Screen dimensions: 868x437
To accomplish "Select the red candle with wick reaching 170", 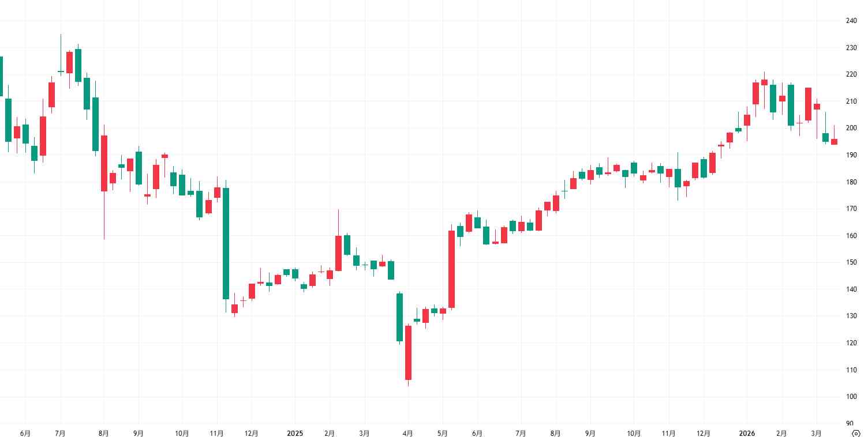I will tap(338, 253).
